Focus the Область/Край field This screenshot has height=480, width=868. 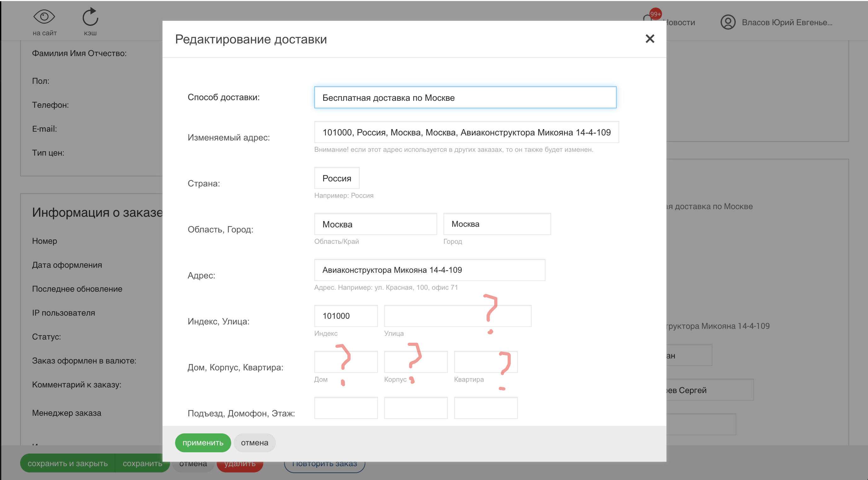click(x=375, y=224)
